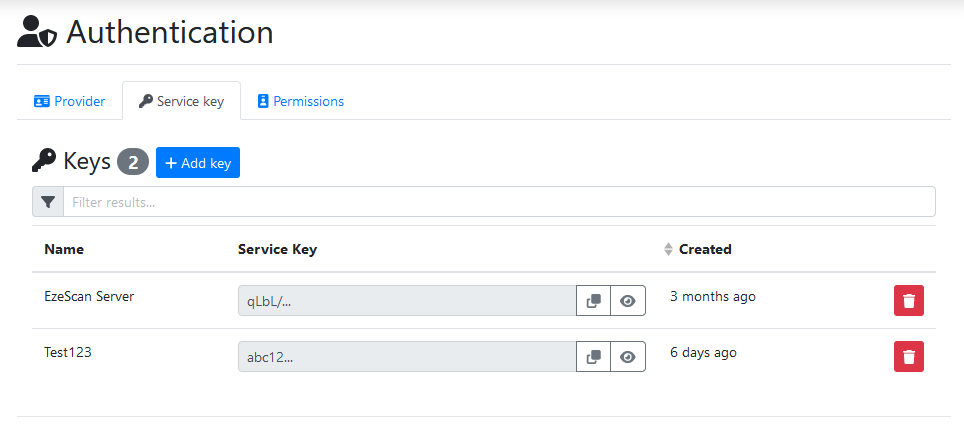This screenshot has width=964, height=426.
Task: Copy the EzeScan Server service key
Action: coord(593,300)
